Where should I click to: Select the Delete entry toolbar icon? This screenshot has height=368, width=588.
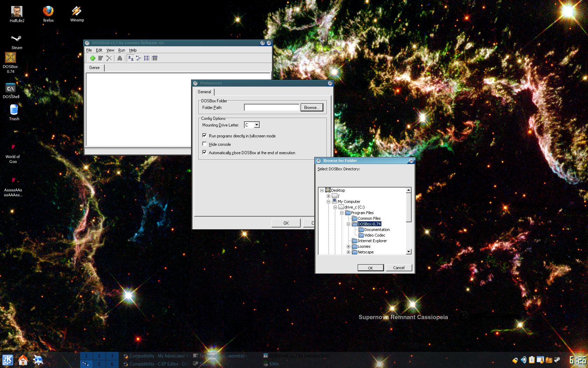(x=109, y=58)
